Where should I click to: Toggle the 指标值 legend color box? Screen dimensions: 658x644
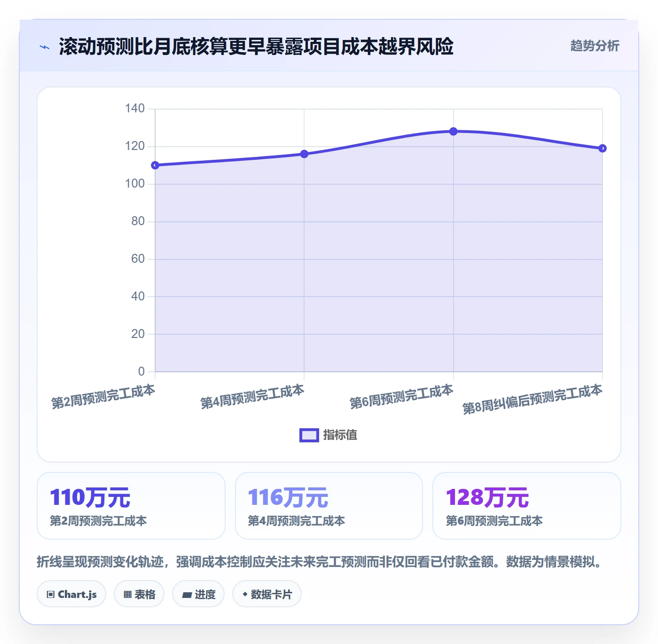point(309,435)
